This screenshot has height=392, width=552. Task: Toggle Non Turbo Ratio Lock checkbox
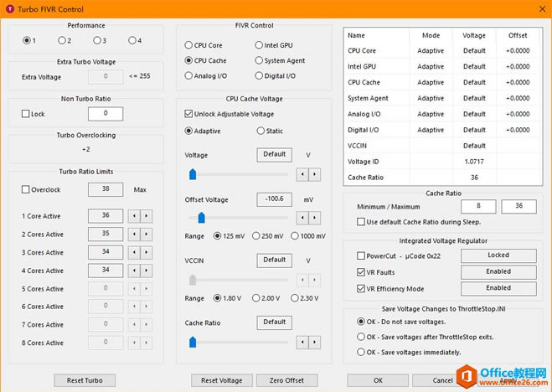tap(26, 114)
